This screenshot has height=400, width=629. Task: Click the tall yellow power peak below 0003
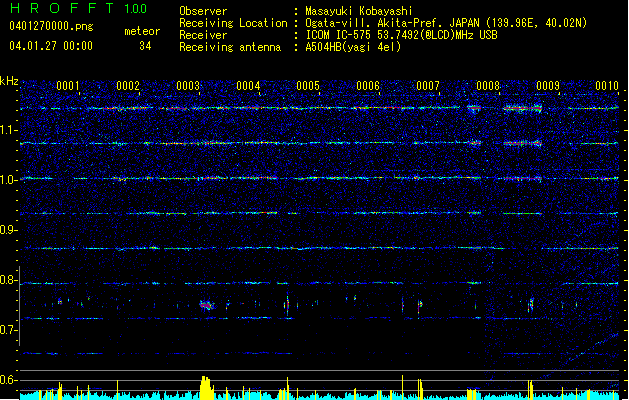coord(206,387)
